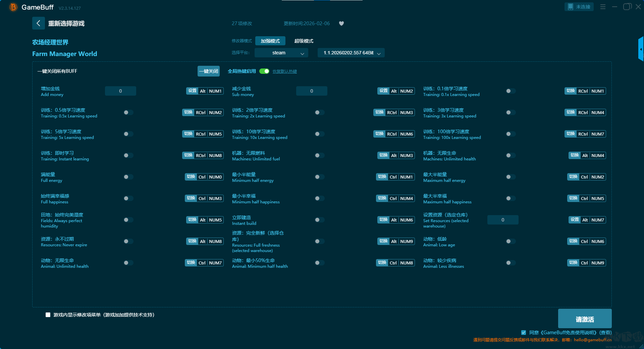
Task: Click the heart favorite icon
Action: coord(341,23)
